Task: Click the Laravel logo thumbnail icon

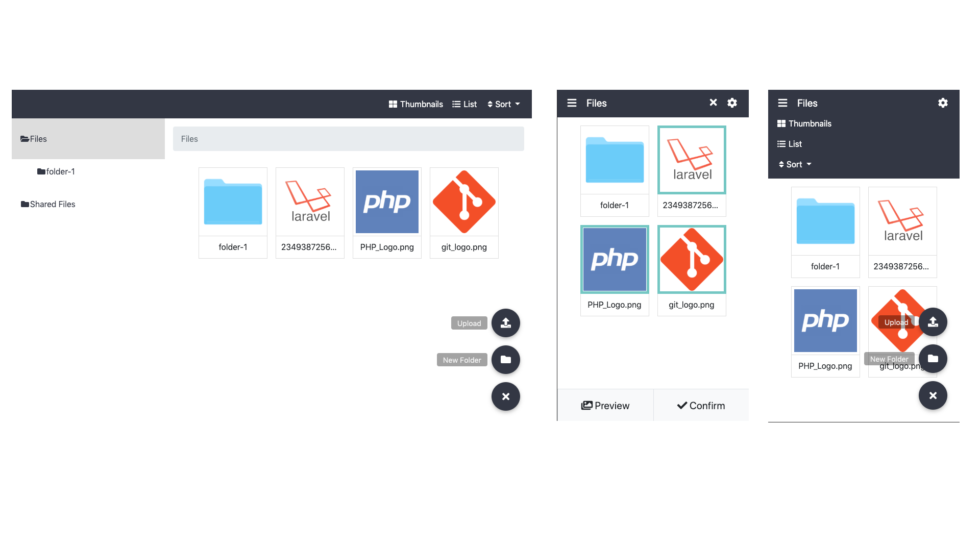Action: [x=310, y=202]
